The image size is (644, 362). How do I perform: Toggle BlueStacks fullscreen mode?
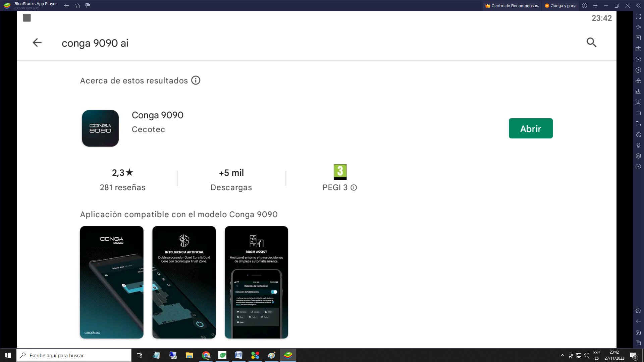coord(638,16)
